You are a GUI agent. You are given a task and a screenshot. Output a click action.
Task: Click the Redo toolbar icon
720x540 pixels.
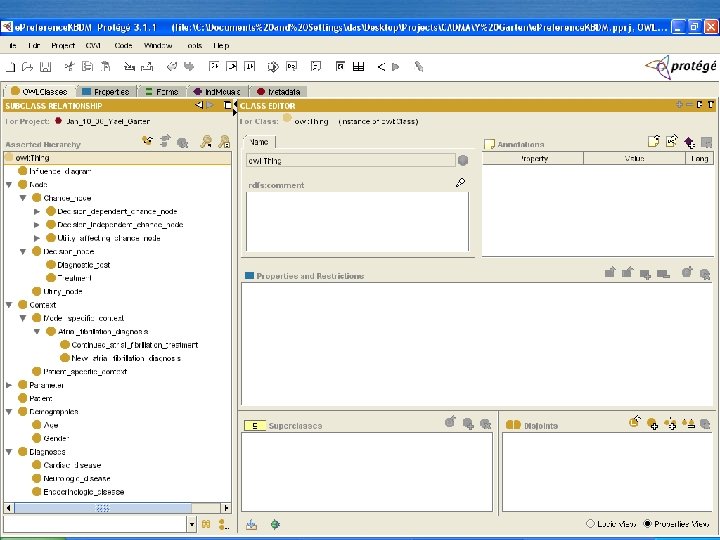pos(189,67)
